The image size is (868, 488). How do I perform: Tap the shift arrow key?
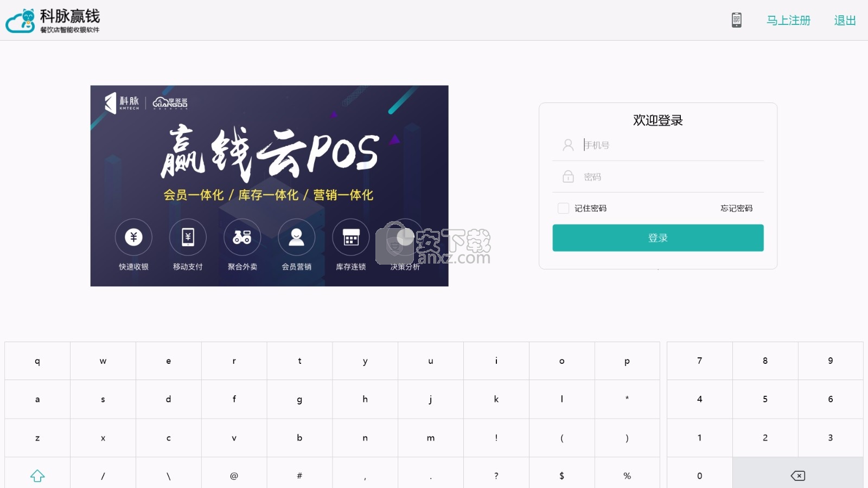pos(37,476)
